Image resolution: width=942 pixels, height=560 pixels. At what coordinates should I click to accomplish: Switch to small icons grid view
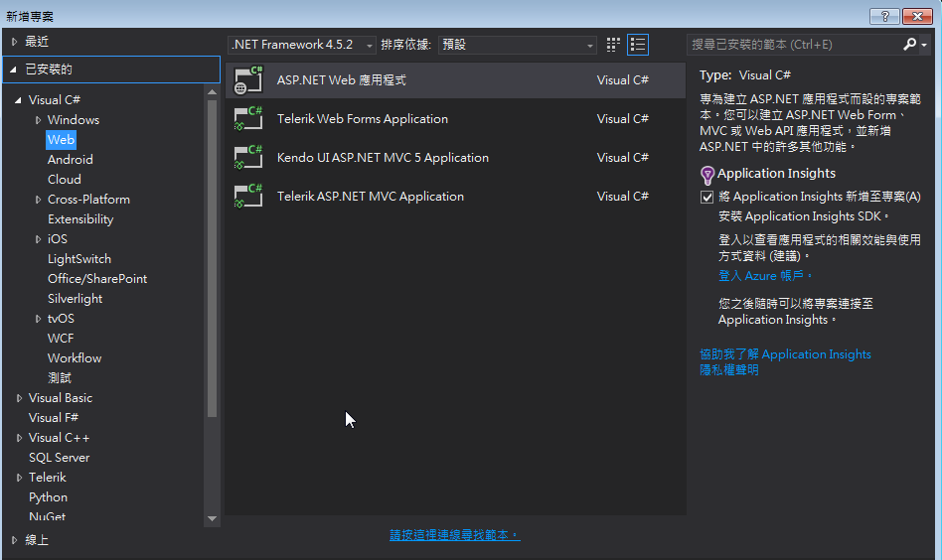[613, 45]
